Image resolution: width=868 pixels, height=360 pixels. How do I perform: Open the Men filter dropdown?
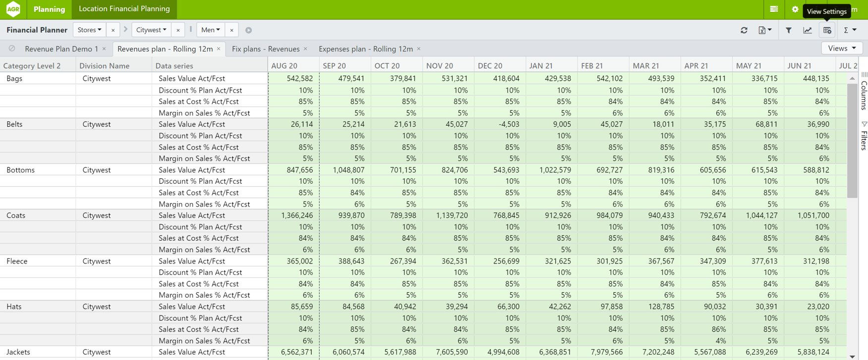[211, 30]
